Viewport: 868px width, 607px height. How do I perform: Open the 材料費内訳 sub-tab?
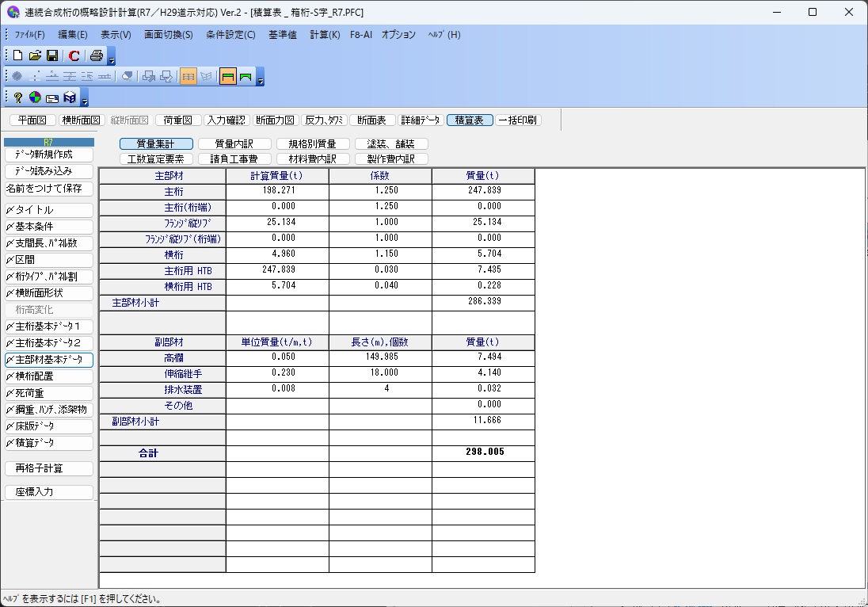point(313,159)
